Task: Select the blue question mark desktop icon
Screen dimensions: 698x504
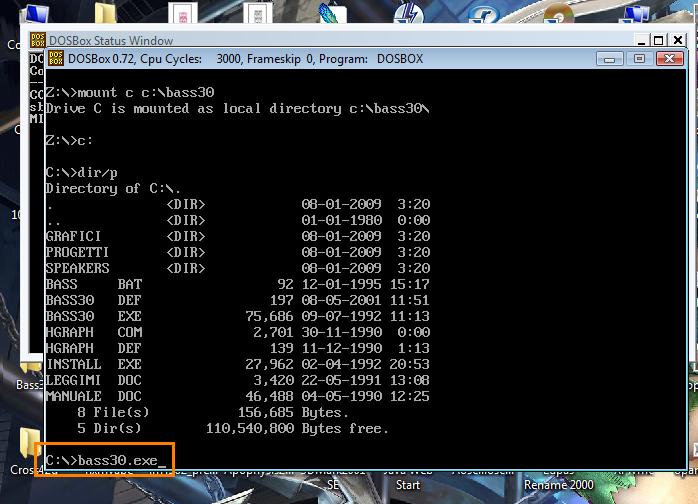Action: pos(484,15)
